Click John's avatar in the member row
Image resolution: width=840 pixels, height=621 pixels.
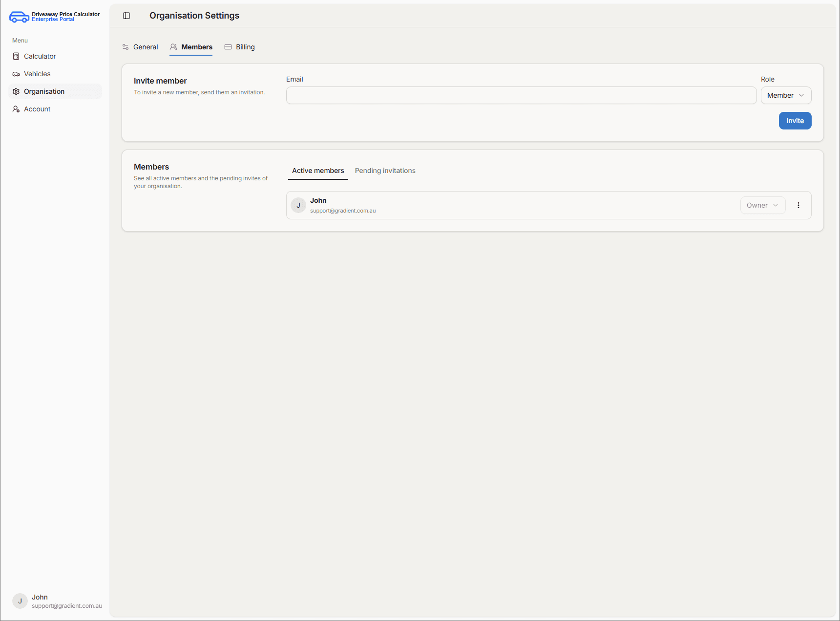[298, 205]
